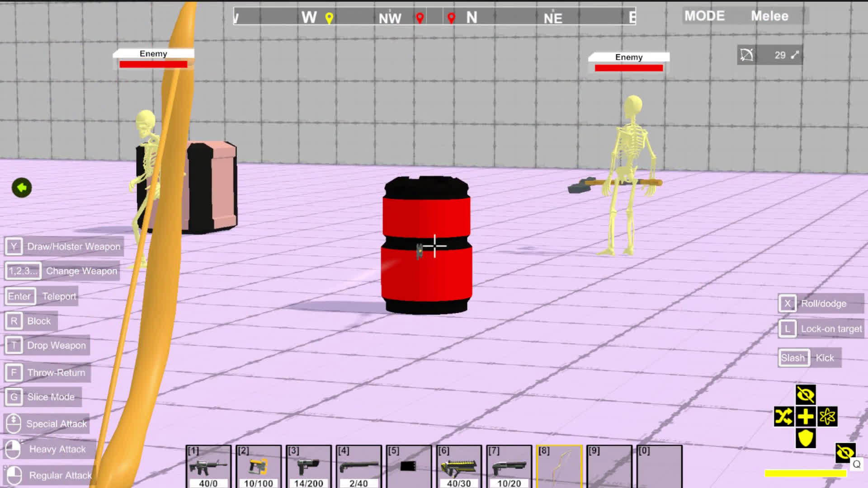Click the yellow stamina bar

pos(805,473)
